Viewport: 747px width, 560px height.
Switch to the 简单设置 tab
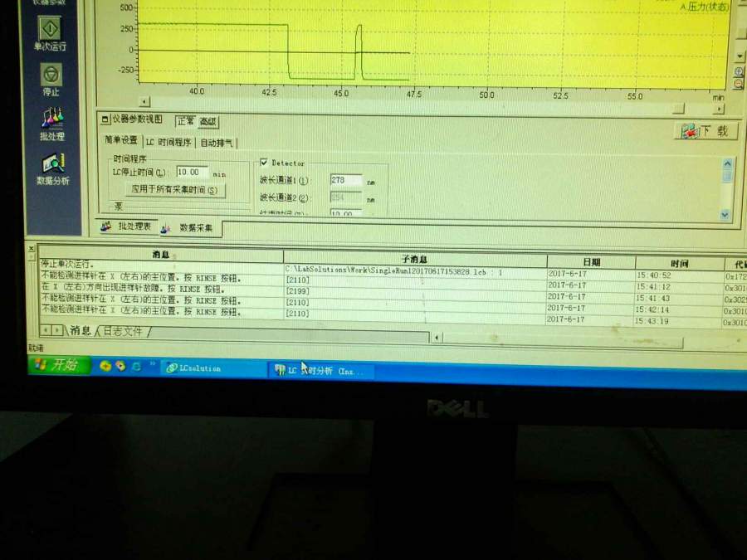click(121, 140)
